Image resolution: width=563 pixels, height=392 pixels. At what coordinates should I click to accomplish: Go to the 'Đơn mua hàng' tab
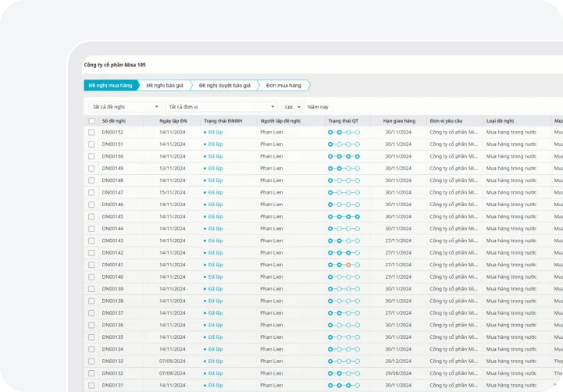pos(283,85)
